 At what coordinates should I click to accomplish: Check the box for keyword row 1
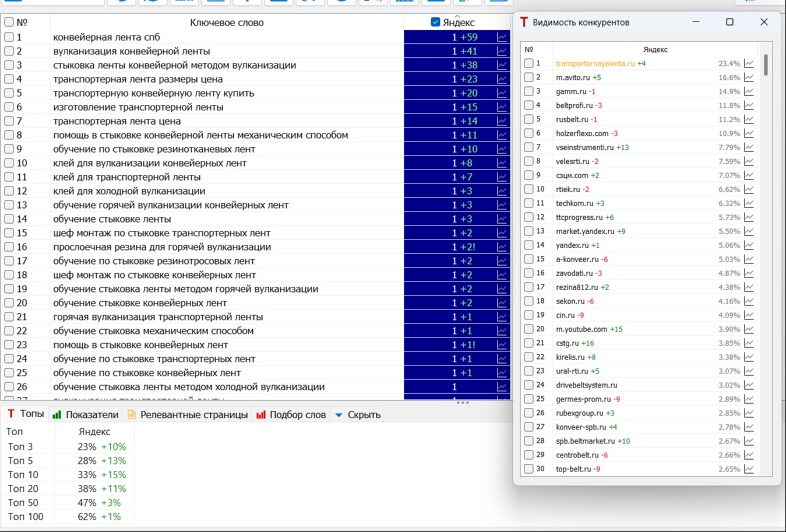(x=9, y=37)
